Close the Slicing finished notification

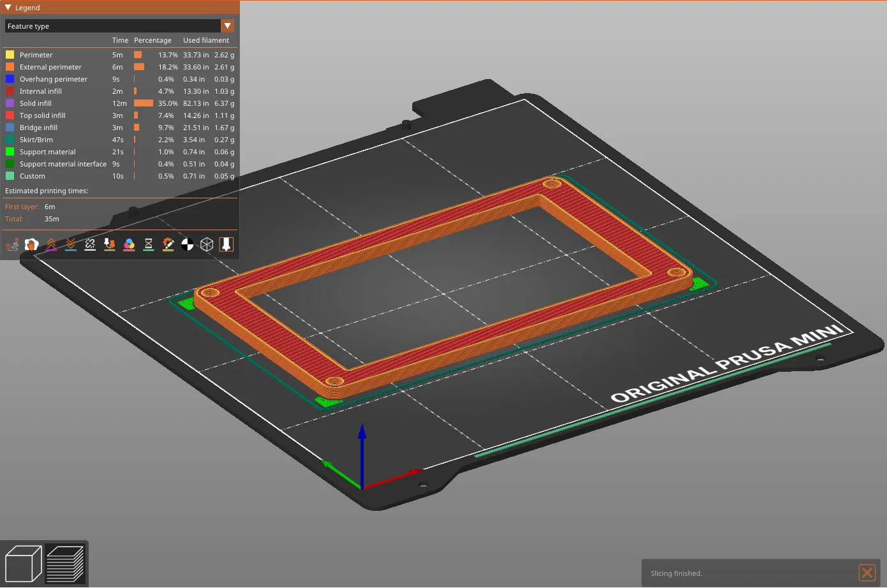pos(867,573)
